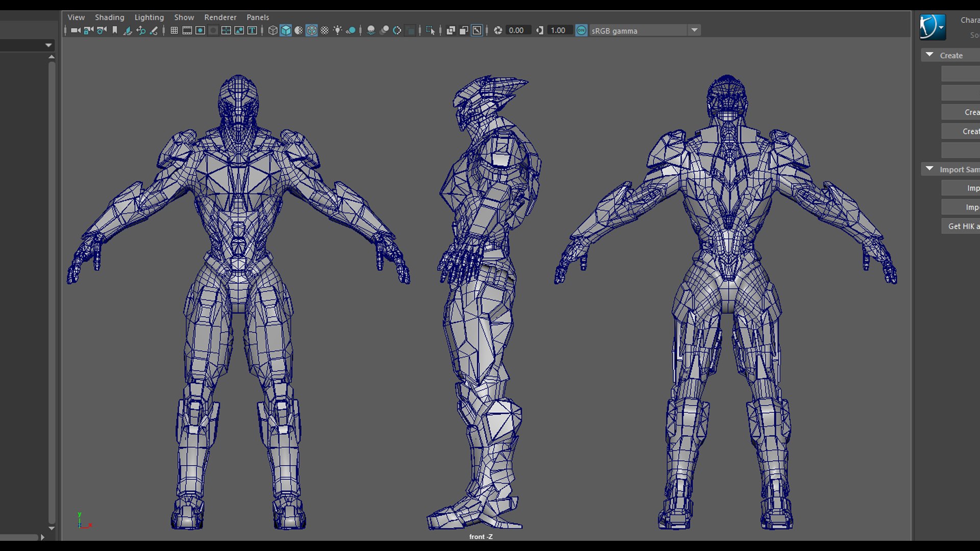Click the Gamma contrast icon
Viewport: 980px width, 551px height.
[x=540, y=31]
